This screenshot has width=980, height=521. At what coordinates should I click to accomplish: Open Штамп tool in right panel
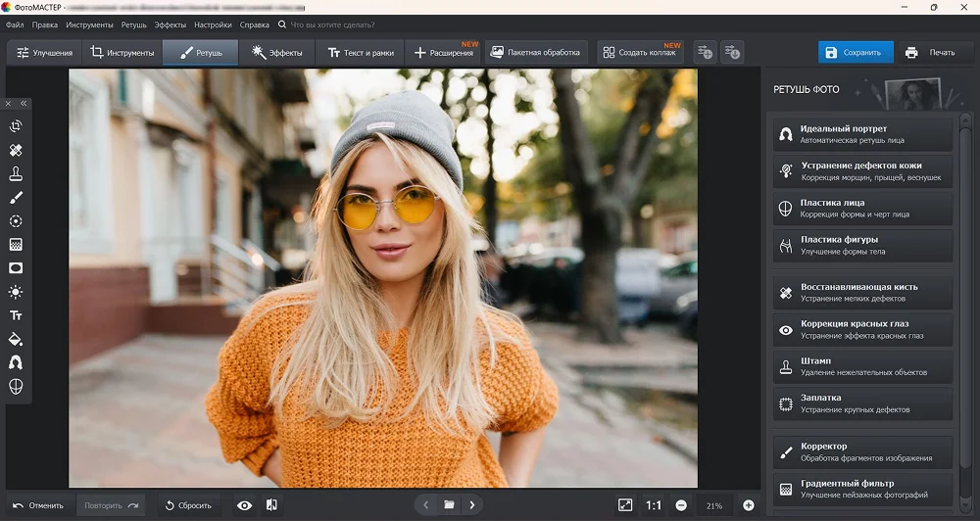click(x=862, y=366)
